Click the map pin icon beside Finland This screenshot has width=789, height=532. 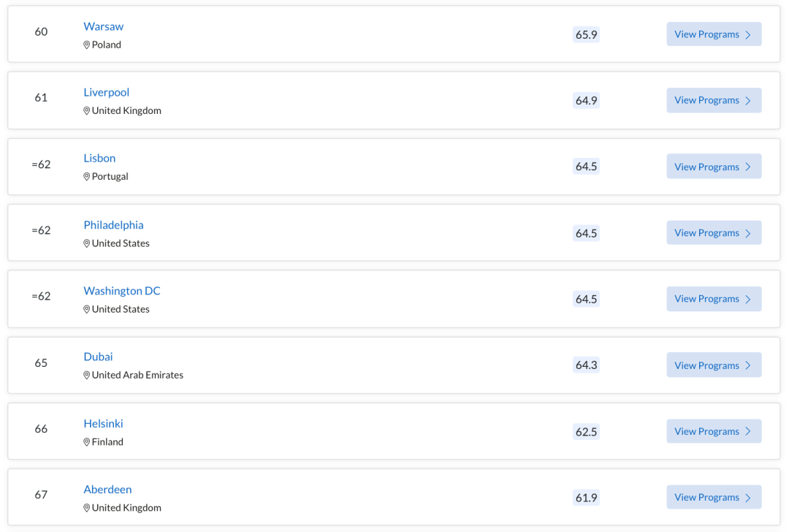[86, 442]
